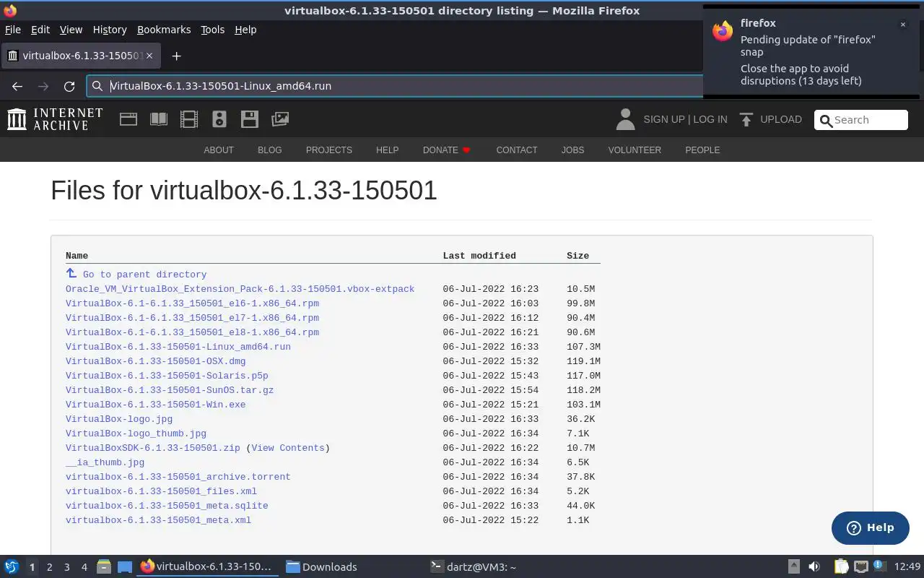The image size is (924, 578).
Task: Click the update notifier tray icon
Action: (879, 566)
